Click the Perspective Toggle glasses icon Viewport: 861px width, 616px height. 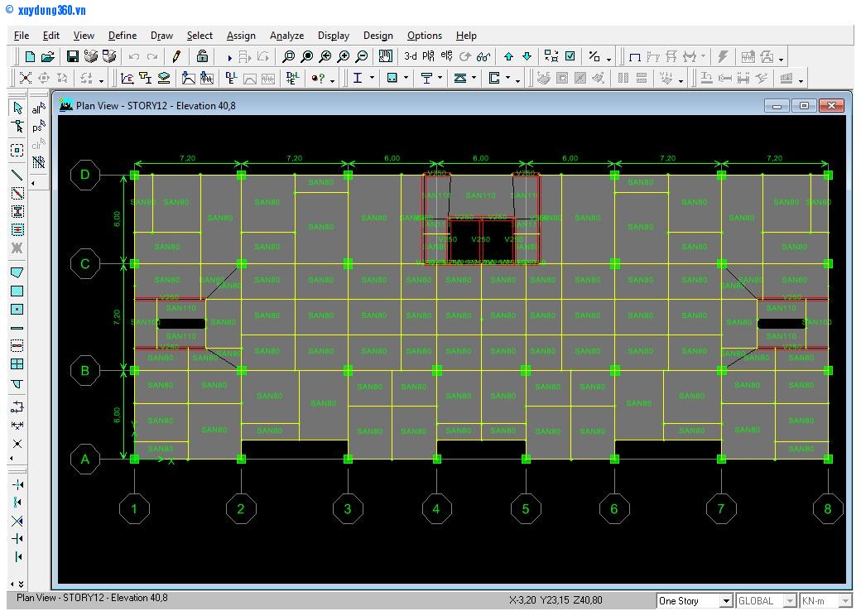(x=483, y=56)
